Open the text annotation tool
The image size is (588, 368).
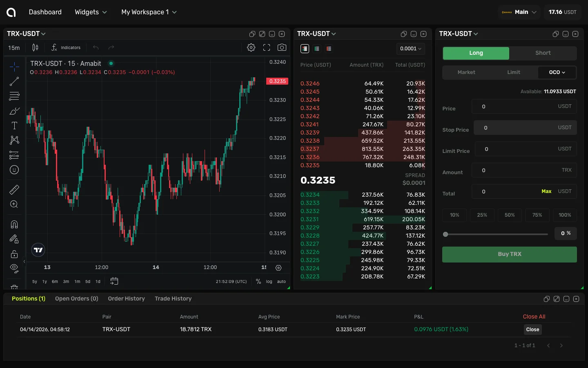click(x=14, y=126)
